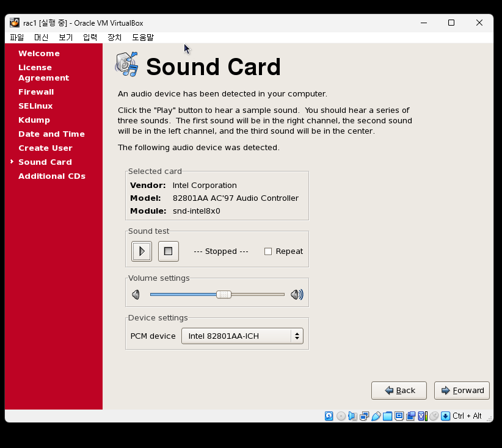Select Sound Card in the sidebar
Viewport: 502px width, 448px height.
coord(45,162)
